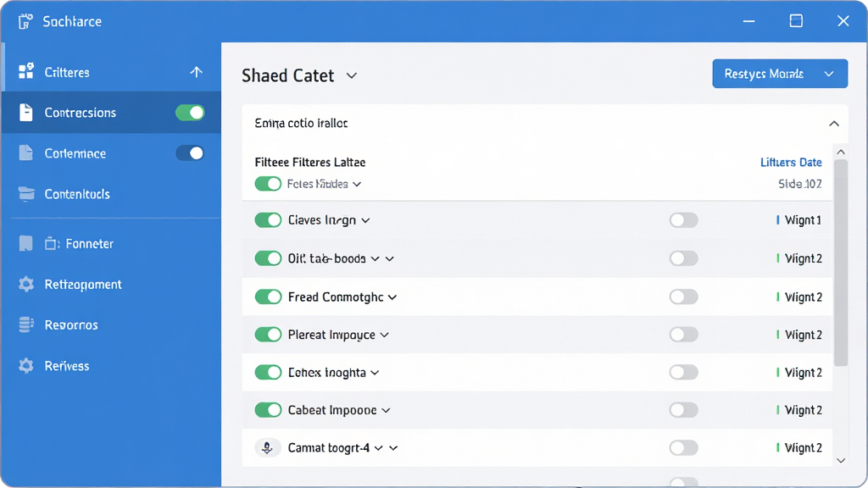Click the Lifters Date link
Viewport: 868px width, 488px height.
(791, 162)
